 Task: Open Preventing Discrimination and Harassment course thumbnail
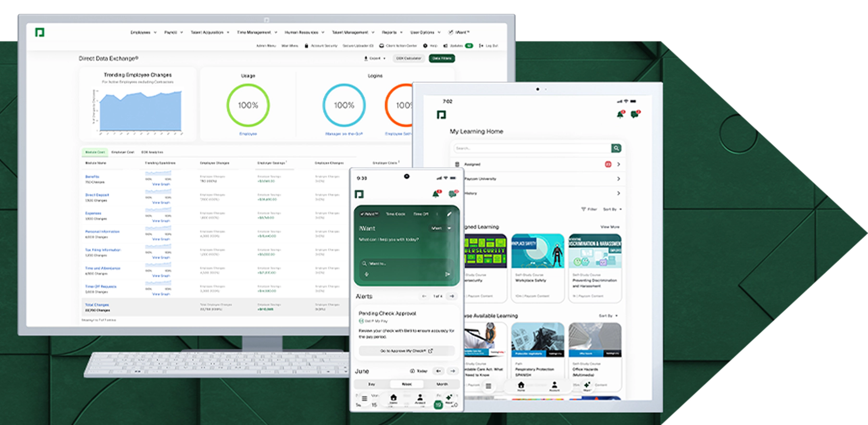pyautogui.click(x=595, y=251)
